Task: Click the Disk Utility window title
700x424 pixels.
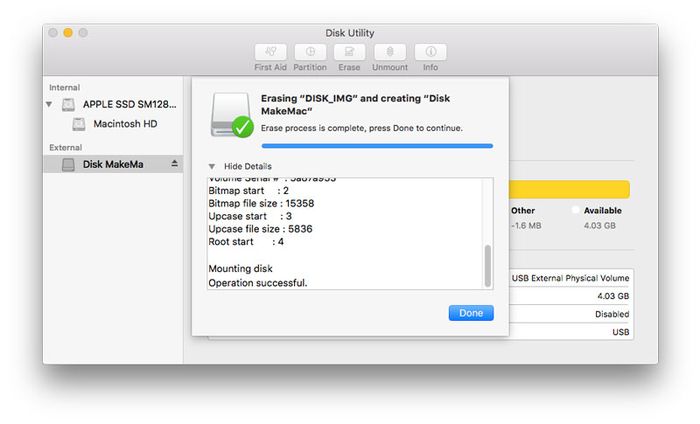Action: 350,33
